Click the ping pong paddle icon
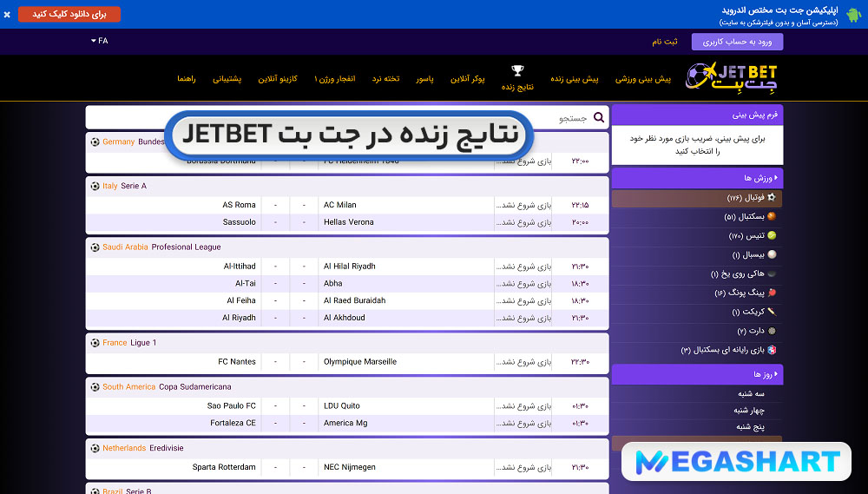The image size is (868, 494). pyautogui.click(x=771, y=293)
